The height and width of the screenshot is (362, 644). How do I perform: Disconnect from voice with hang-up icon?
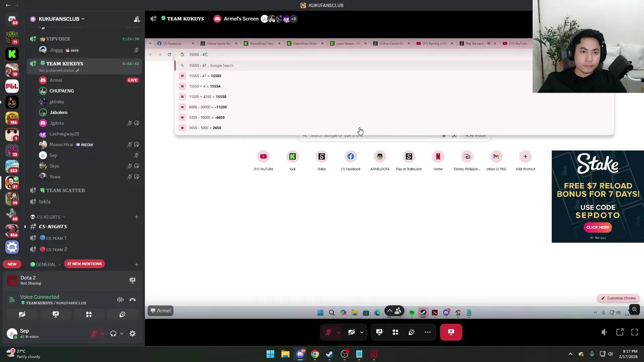click(132, 300)
